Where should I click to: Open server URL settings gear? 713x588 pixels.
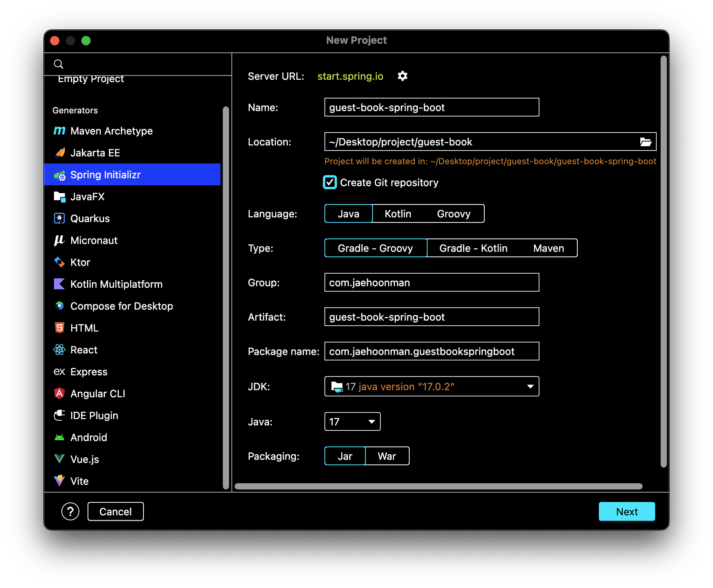point(403,76)
